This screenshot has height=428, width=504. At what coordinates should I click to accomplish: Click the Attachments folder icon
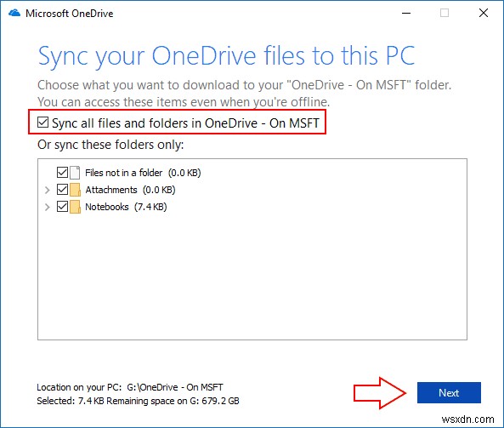75,190
